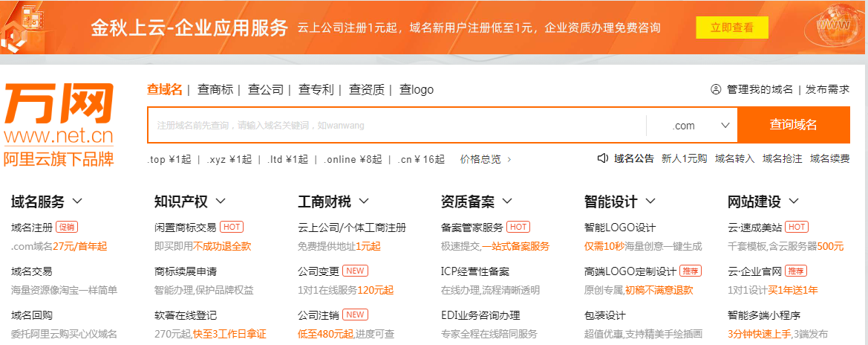Click the .cn ¥16起 price link
This screenshot has height=345, width=868.
coord(421,159)
